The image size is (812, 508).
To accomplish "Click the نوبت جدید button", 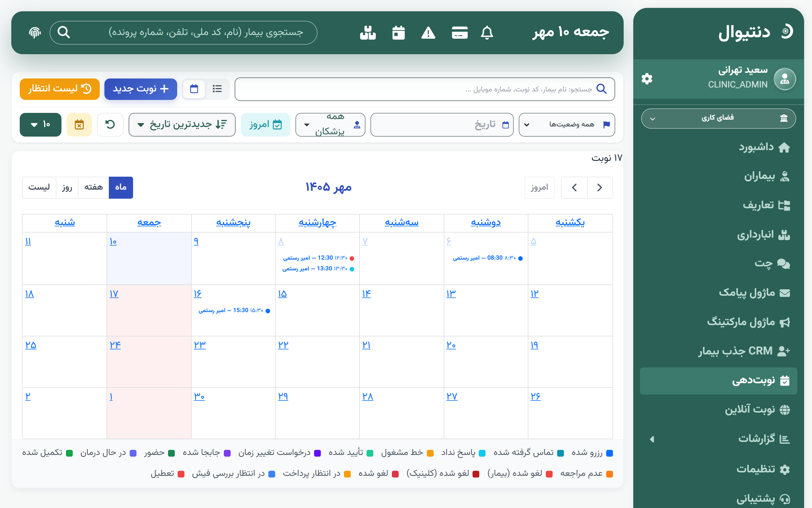I will 141,89.
